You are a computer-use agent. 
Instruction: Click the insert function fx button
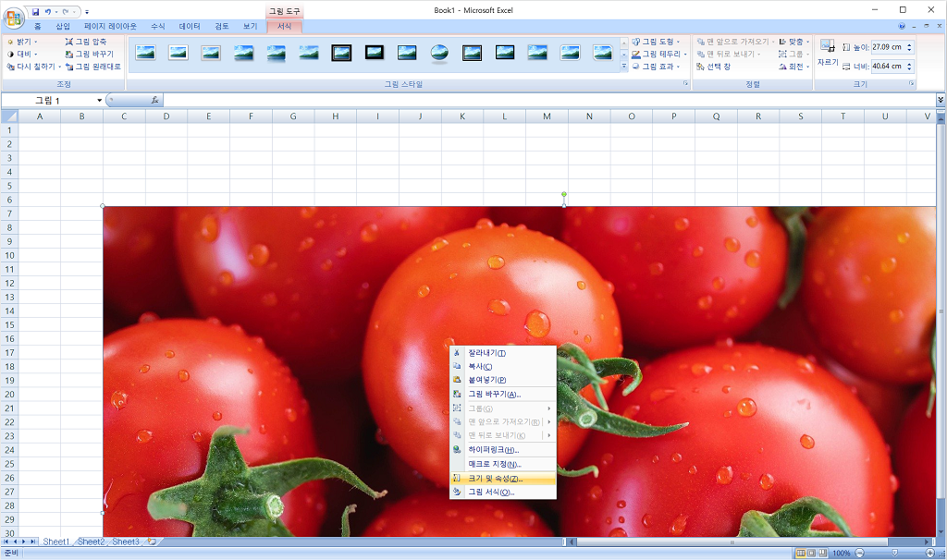(x=154, y=100)
